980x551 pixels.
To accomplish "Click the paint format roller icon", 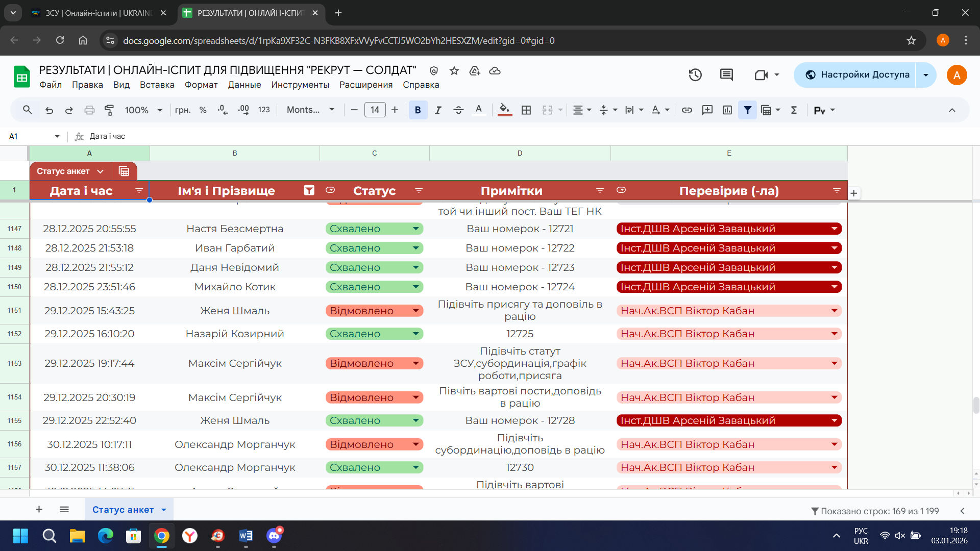I will point(109,110).
